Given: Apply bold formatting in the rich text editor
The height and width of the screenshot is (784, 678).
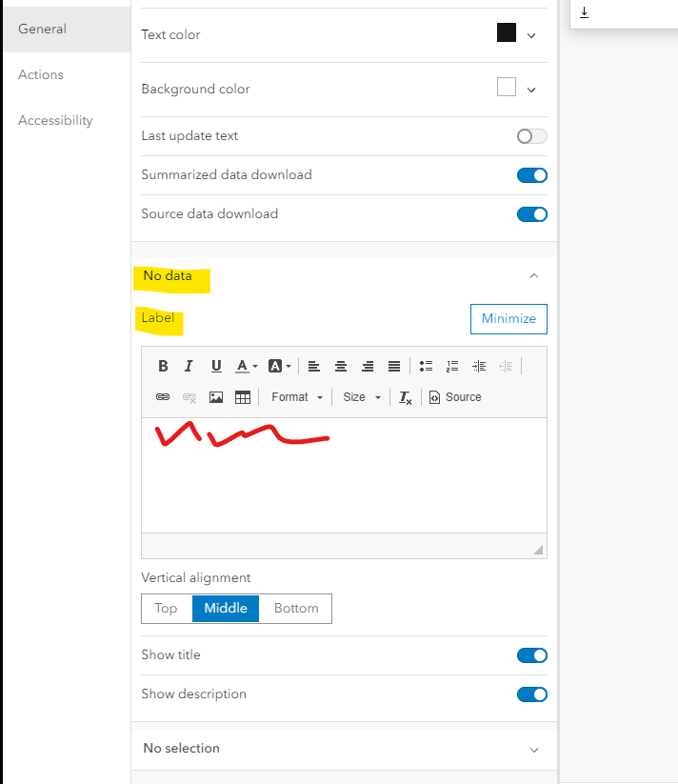Looking at the screenshot, I should point(163,366).
